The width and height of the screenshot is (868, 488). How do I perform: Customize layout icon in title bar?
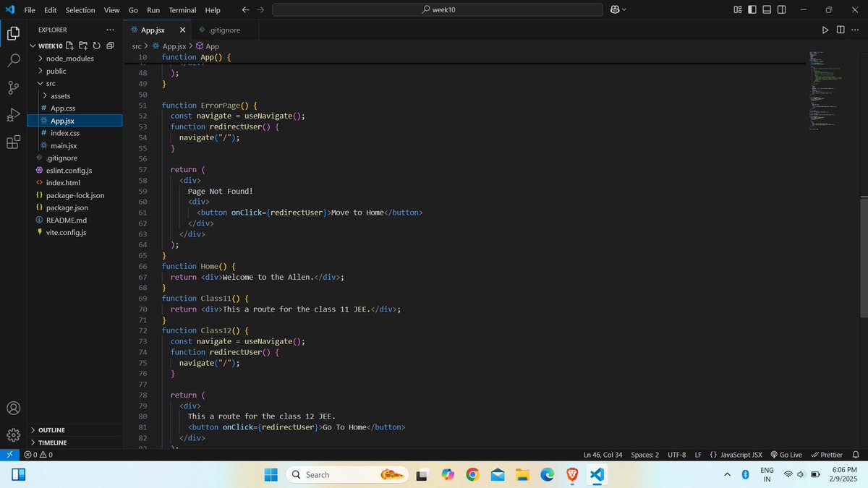tap(738, 9)
